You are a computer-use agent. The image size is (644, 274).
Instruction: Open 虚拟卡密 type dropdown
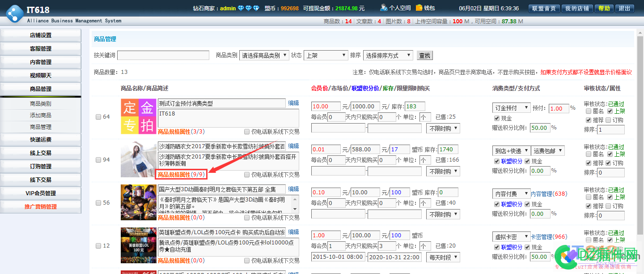pyautogui.click(x=511, y=237)
